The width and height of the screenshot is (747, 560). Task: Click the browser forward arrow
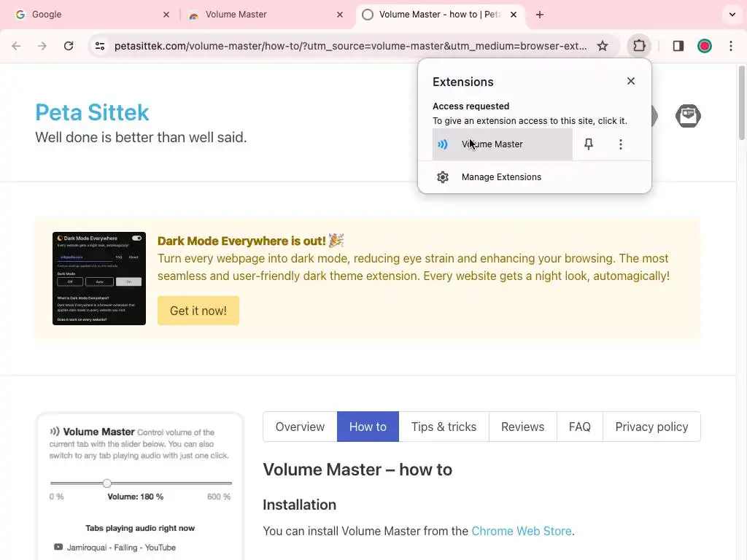pyautogui.click(x=42, y=46)
